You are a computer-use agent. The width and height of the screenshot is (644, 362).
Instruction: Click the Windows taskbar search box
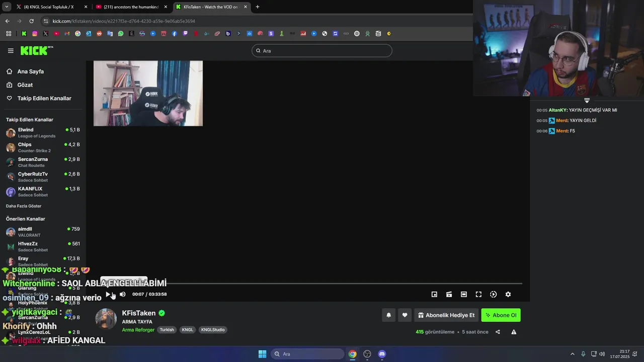307,354
